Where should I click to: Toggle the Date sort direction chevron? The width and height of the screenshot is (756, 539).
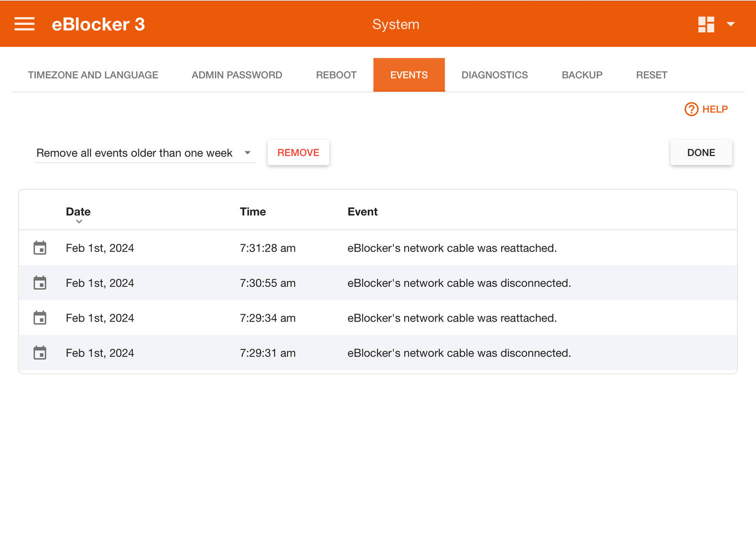click(79, 221)
